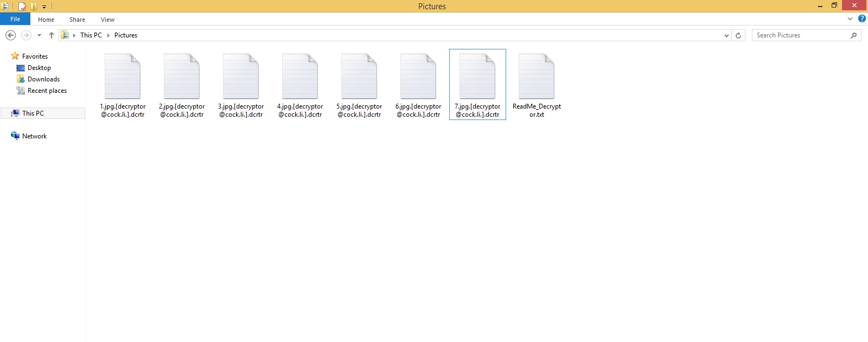This screenshot has width=868, height=342.
Task: Expand the root breadcrumb arrow before This PC
Action: (x=74, y=35)
